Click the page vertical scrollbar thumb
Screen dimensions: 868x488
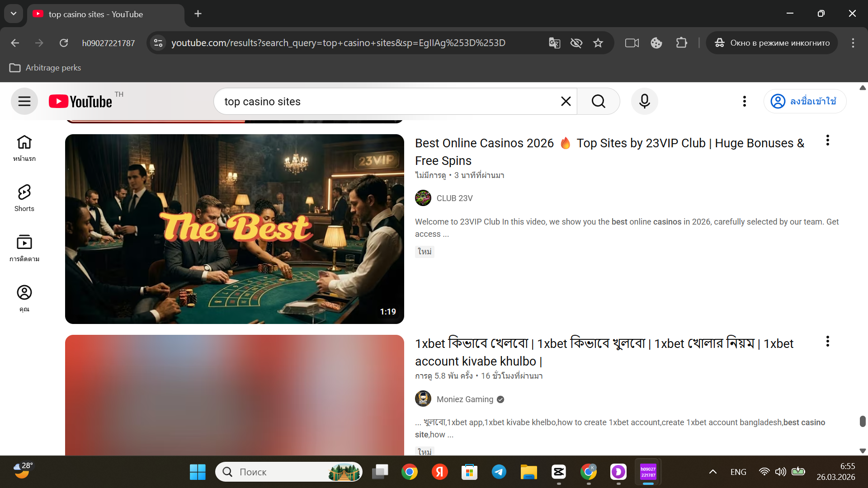pos(863,421)
